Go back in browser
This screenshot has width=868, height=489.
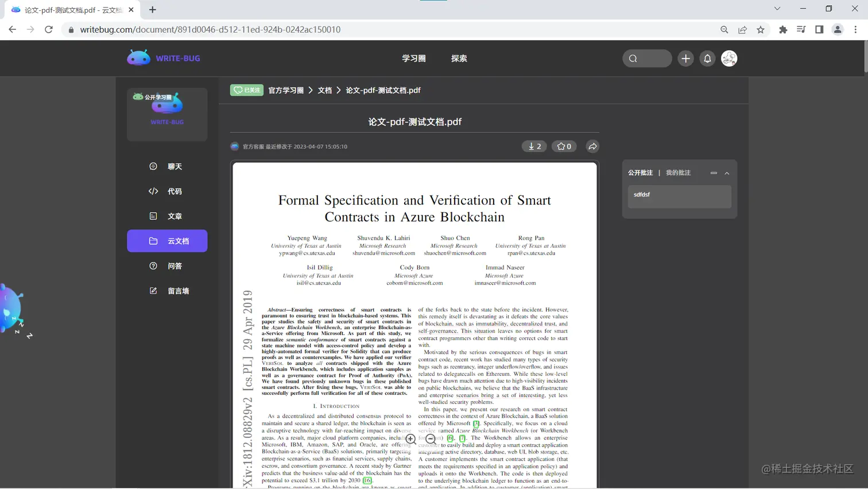(13, 29)
